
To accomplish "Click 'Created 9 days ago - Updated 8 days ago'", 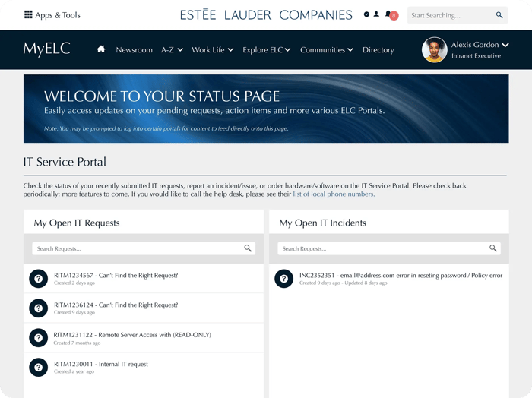I will tap(343, 283).
